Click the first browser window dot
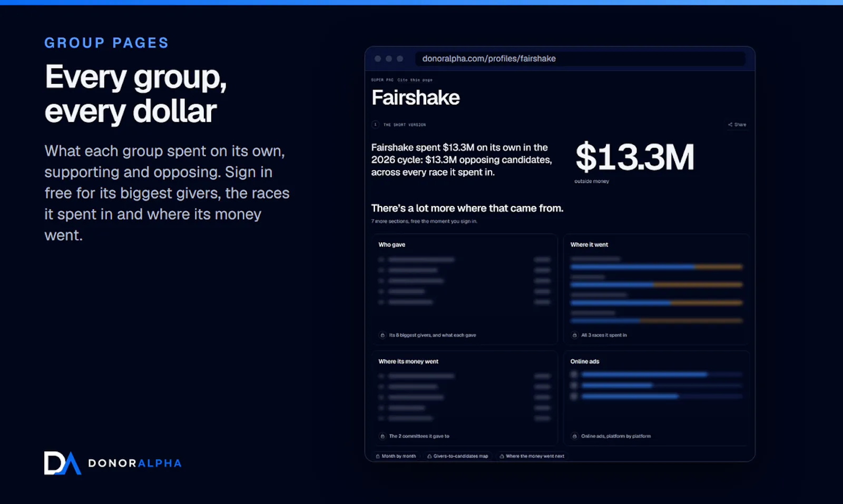 coord(378,58)
